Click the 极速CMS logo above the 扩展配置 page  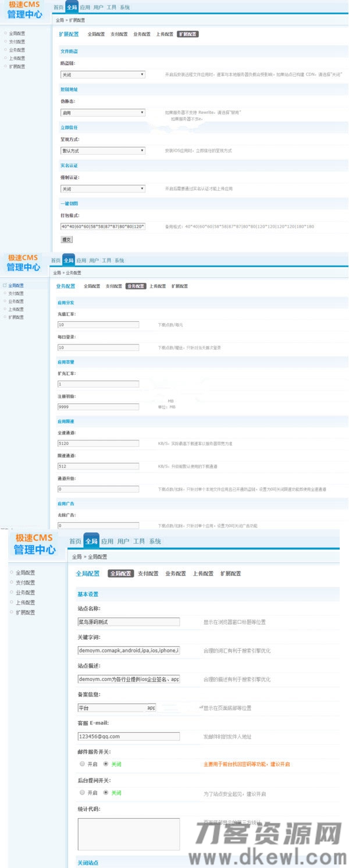pyautogui.click(x=24, y=10)
